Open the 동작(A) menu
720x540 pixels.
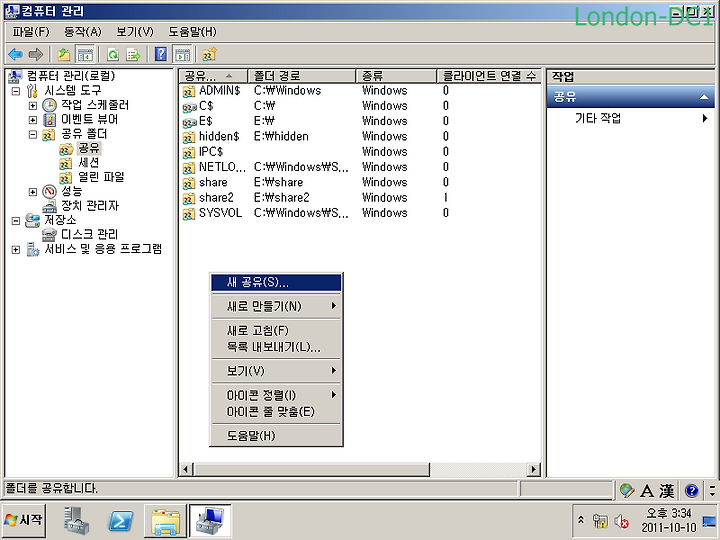(83, 32)
